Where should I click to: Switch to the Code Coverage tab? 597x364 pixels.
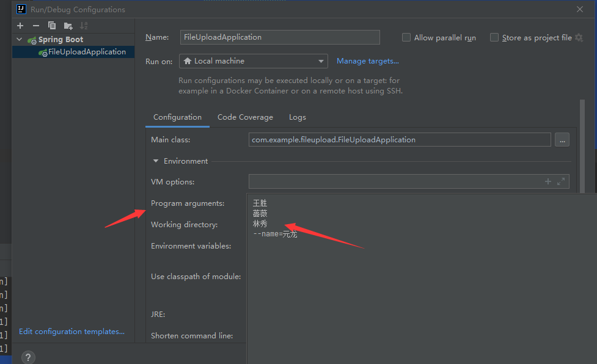point(245,117)
